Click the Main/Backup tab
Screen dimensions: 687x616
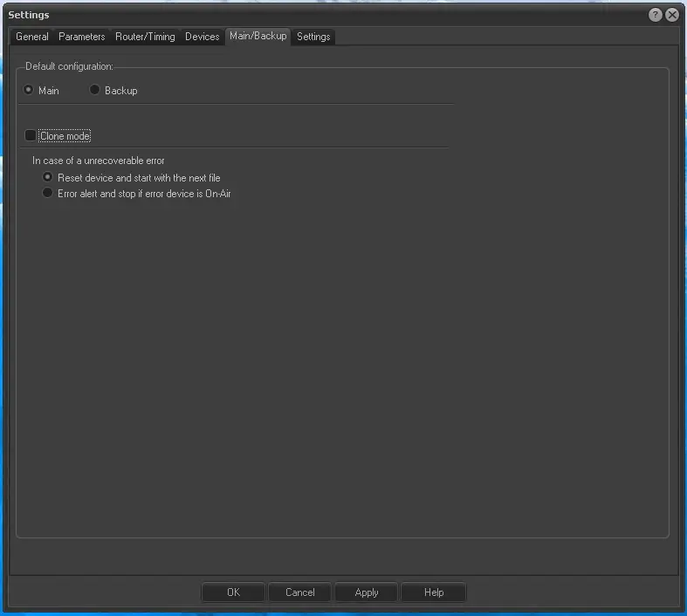258,36
